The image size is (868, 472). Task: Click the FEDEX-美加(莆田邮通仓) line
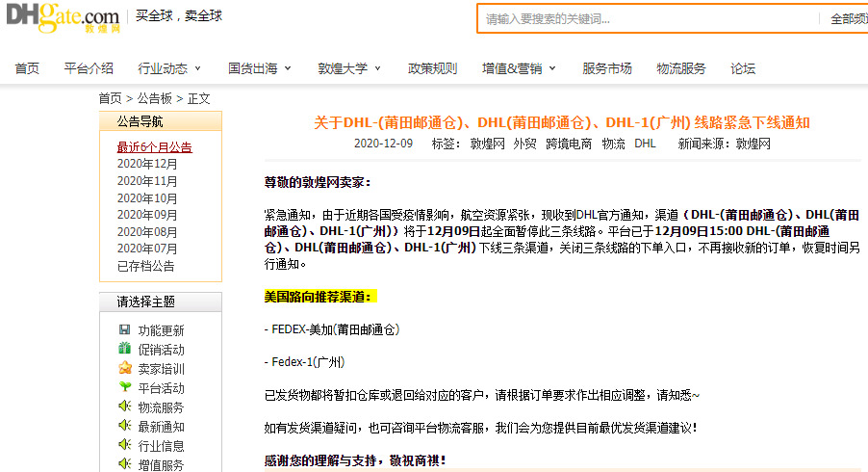[x=332, y=329]
